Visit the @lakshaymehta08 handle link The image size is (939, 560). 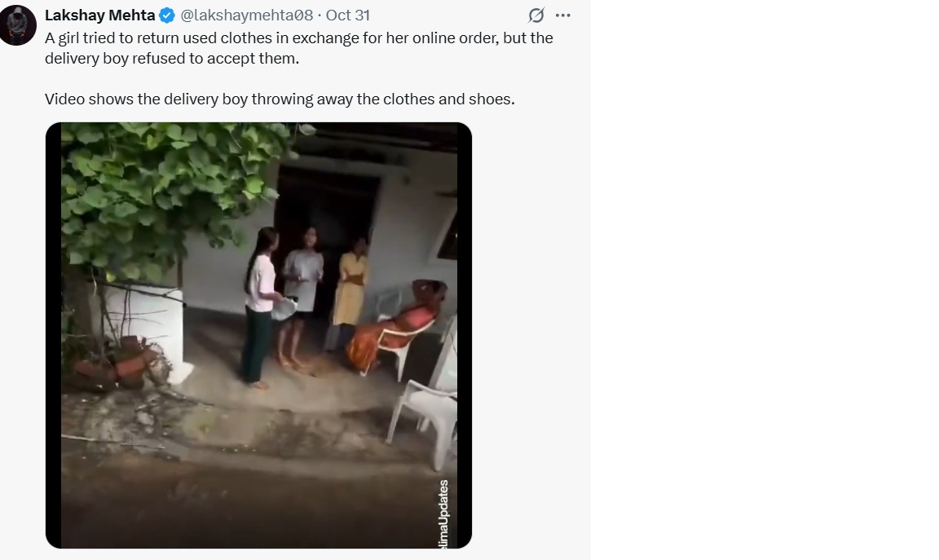(246, 15)
